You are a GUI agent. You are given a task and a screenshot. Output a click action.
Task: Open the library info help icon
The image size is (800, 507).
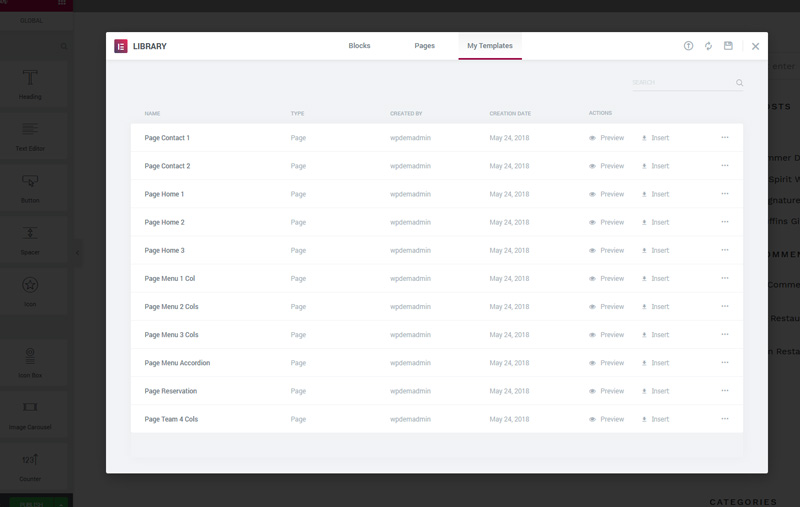pos(688,46)
